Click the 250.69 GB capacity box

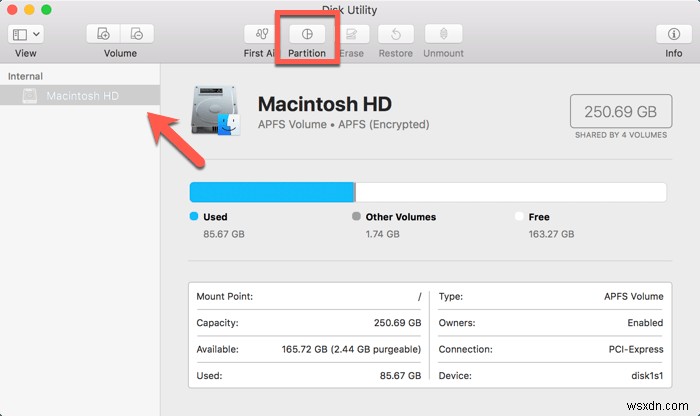(621, 111)
